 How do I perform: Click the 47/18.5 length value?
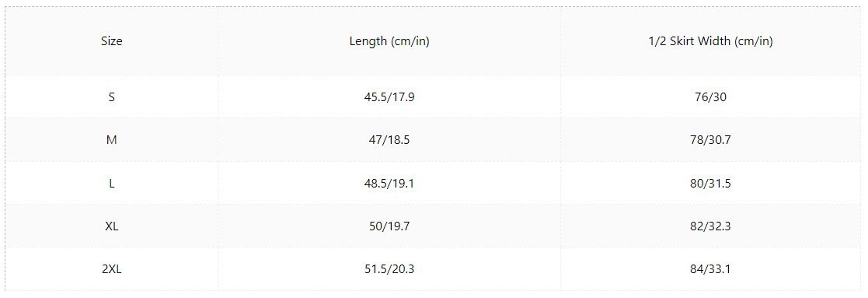click(x=389, y=140)
